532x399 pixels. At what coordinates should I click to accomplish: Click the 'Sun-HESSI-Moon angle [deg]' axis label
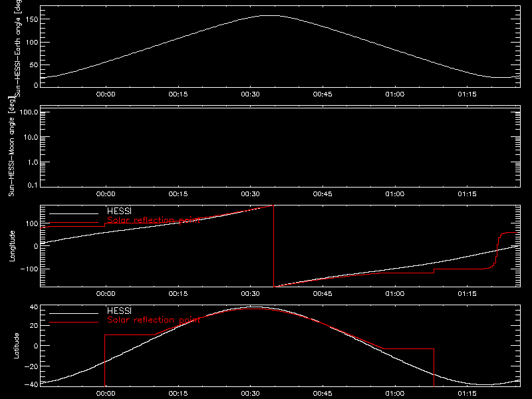11,146
